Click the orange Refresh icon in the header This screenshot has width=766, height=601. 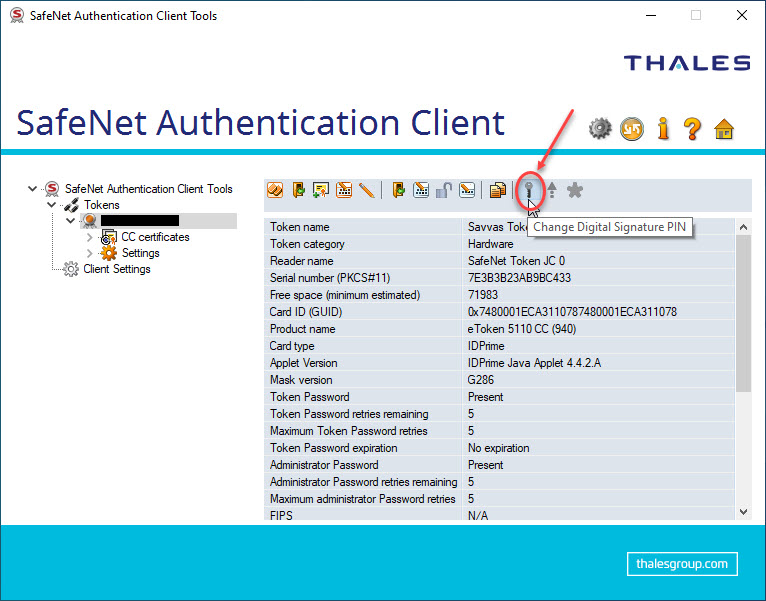pyautogui.click(x=631, y=128)
